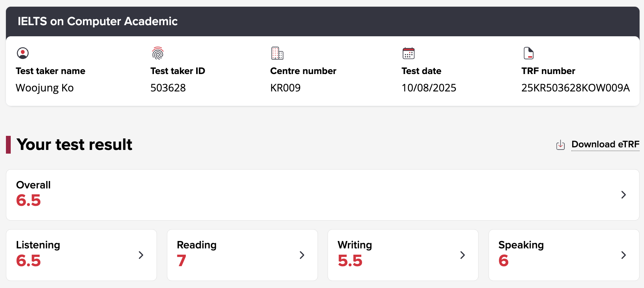Click the IELTS on Computer Academic header

coord(98,21)
